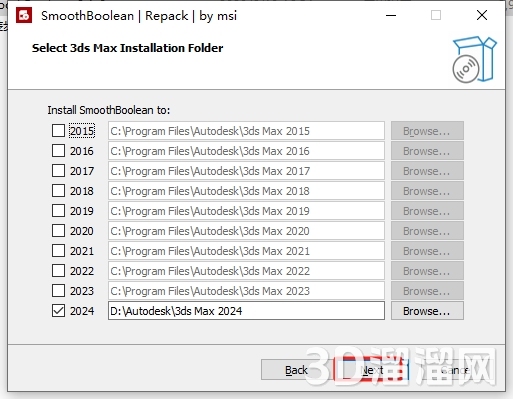
Task: Click 'Install SmoothBoolean to:' label
Action: point(109,110)
